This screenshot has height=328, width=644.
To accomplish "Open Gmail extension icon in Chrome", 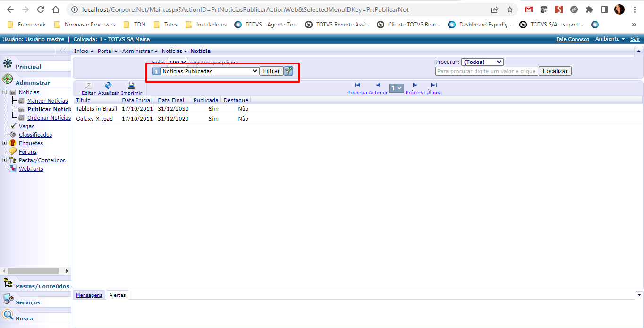I will [529, 9].
